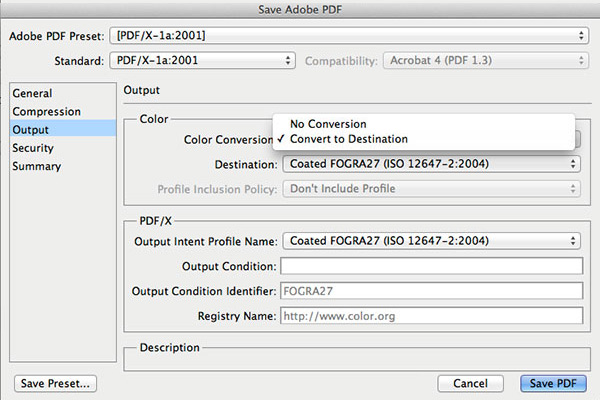Image resolution: width=600 pixels, height=400 pixels.
Task: Click the Output Condition text field
Action: (432, 266)
